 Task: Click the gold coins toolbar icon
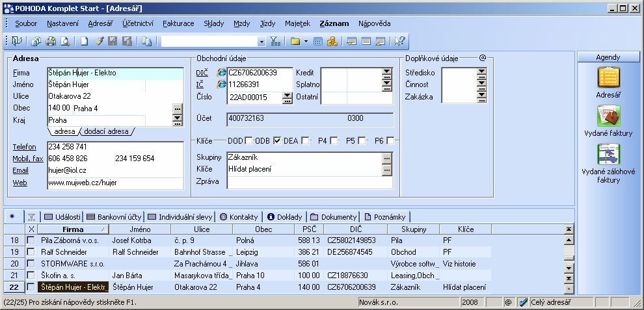coord(332,41)
